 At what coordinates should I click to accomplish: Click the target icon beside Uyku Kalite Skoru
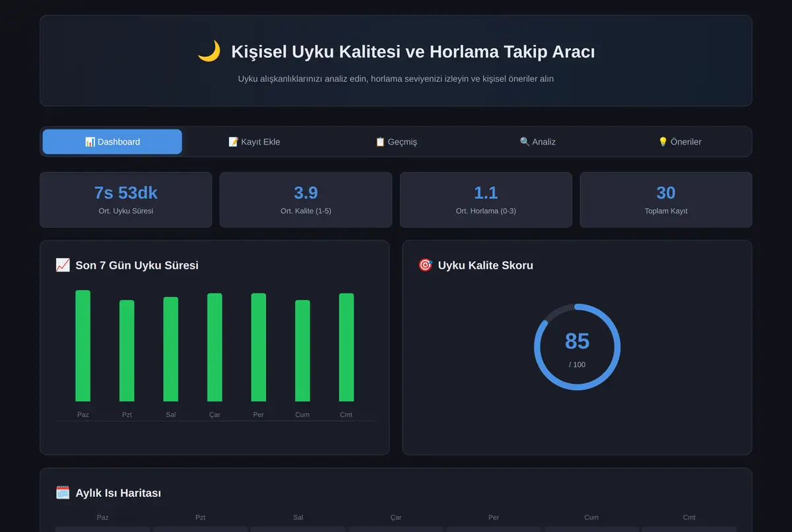425,265
